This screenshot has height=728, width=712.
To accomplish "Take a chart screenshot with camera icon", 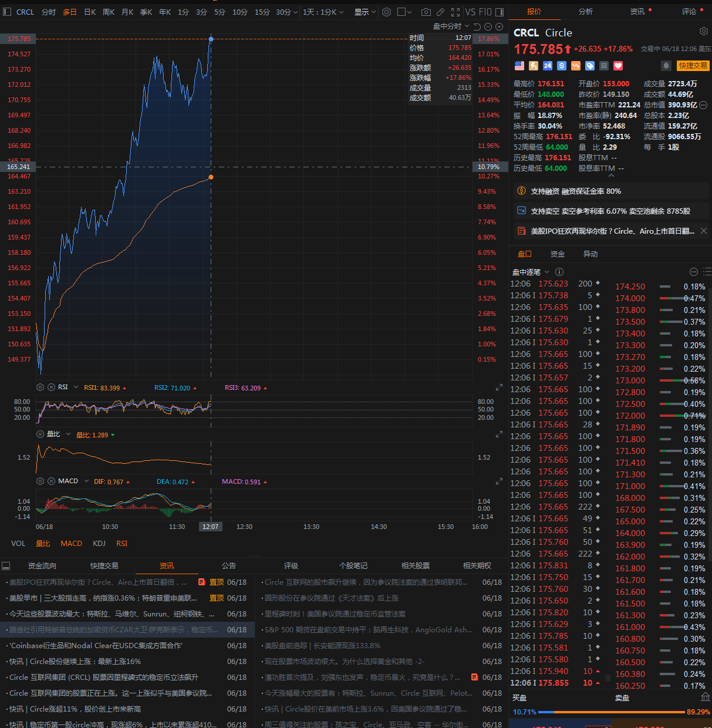I will pos(426,12).
